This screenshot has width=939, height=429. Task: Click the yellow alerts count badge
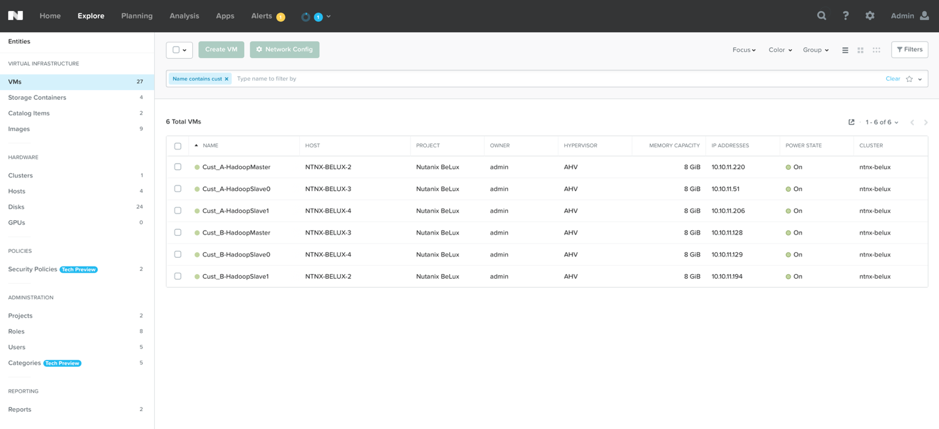280,17
